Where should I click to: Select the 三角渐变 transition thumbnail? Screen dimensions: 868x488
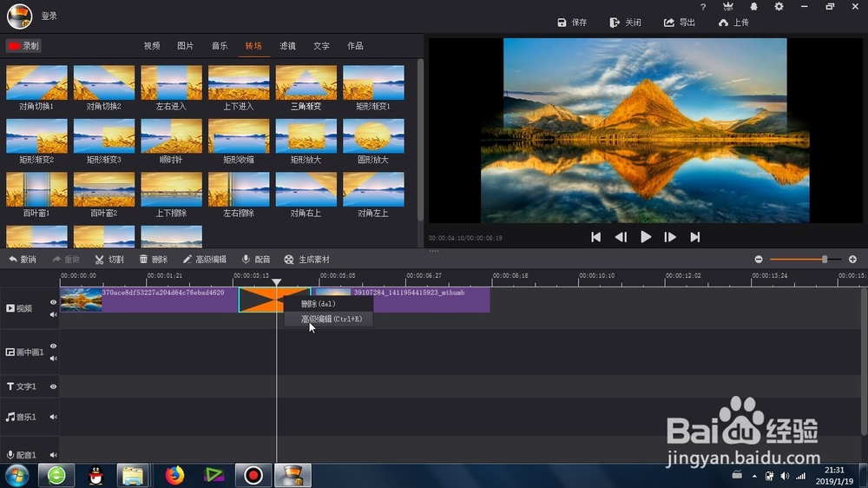pyautogui.click(x=306, y=82)
